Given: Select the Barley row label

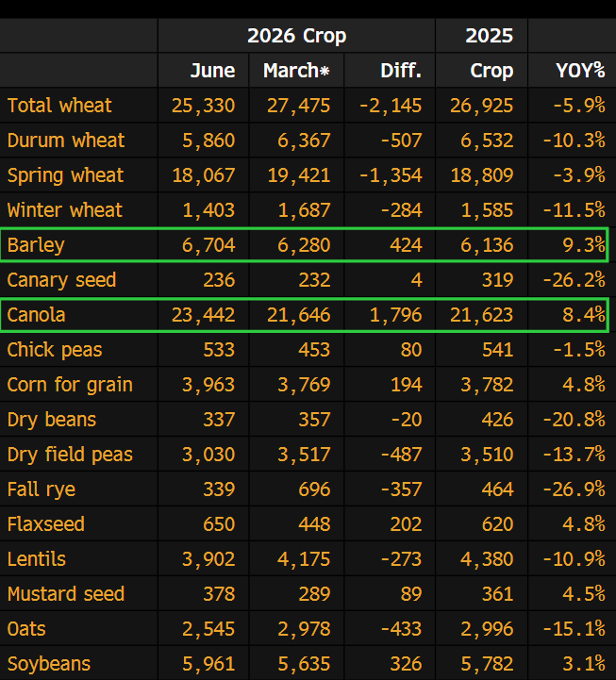Looking at the screenshot, I should pyautogui.click(x=36, y=245).
